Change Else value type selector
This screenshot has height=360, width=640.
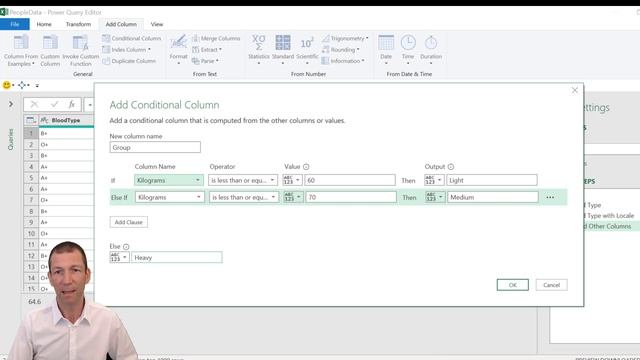click(120, 257)
